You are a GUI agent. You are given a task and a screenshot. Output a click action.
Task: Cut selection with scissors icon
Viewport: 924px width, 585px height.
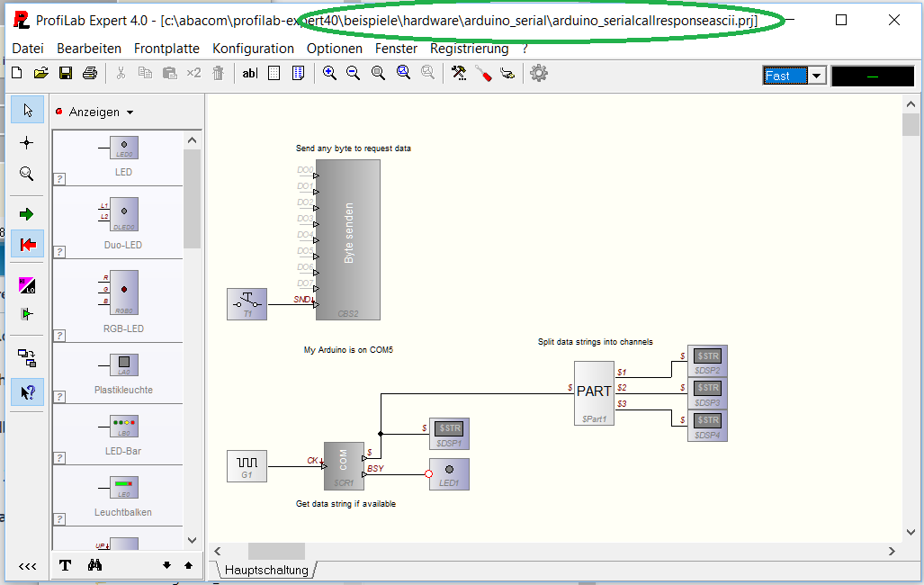click(121, 73)
